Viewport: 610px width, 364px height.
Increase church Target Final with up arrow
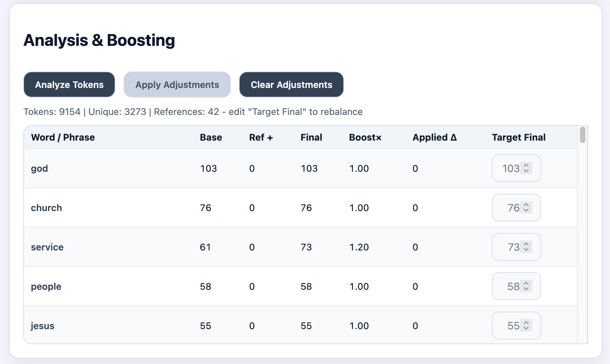(526, 205)
